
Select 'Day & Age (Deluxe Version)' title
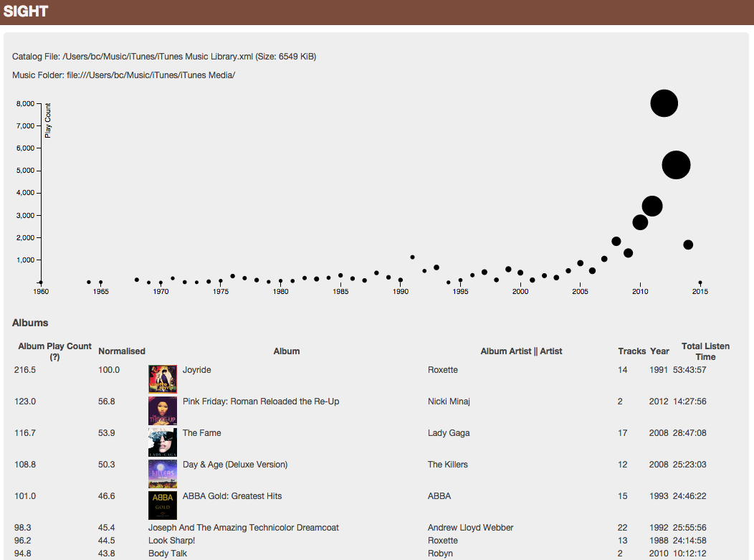pyautogui.click(x=235, y=465)
